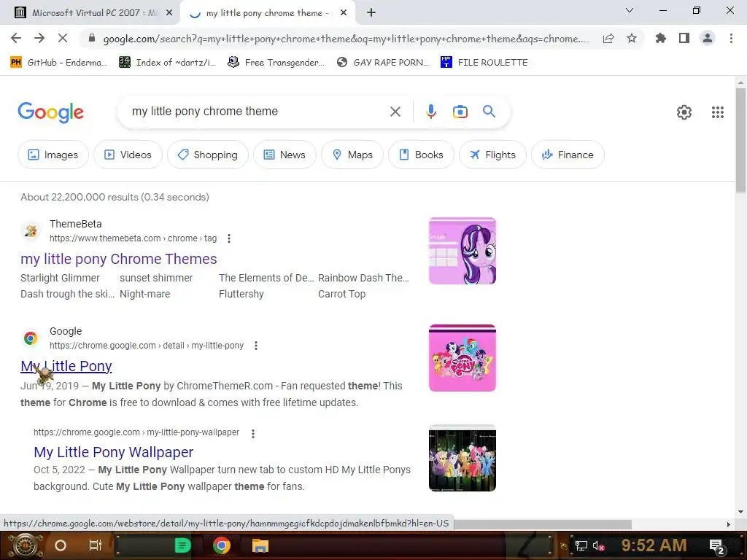Close the my little pony chrome theme tab

tap(344, 13)
